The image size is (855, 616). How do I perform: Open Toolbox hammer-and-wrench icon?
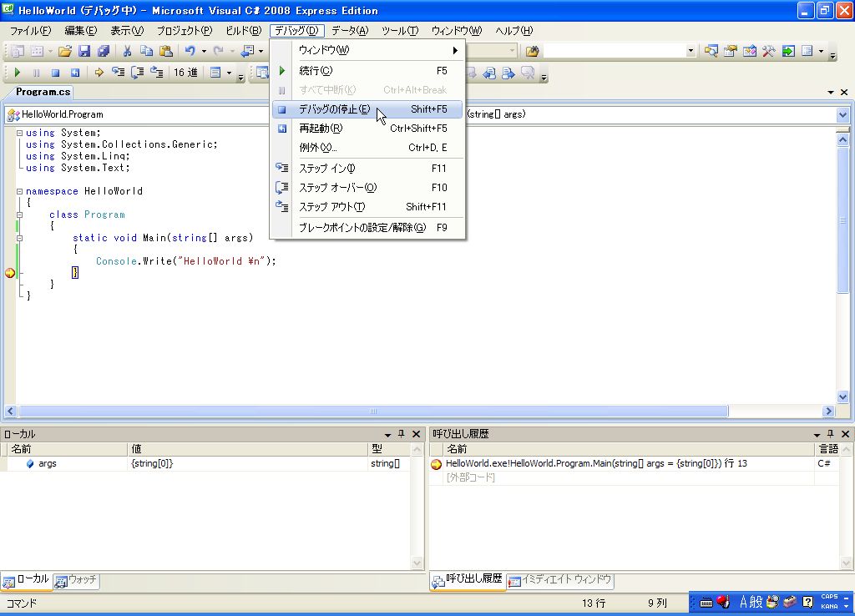point(769,51)
